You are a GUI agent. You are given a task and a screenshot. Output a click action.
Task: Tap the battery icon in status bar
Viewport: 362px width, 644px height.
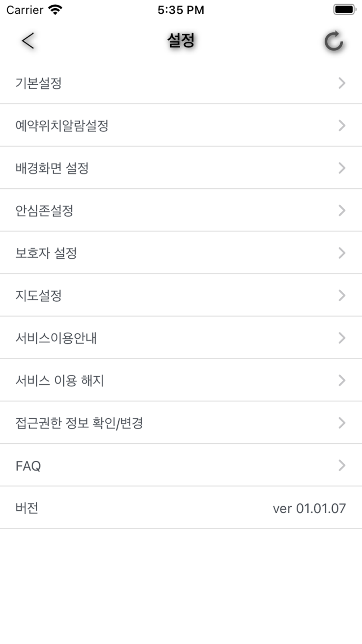tap(345, 10)
